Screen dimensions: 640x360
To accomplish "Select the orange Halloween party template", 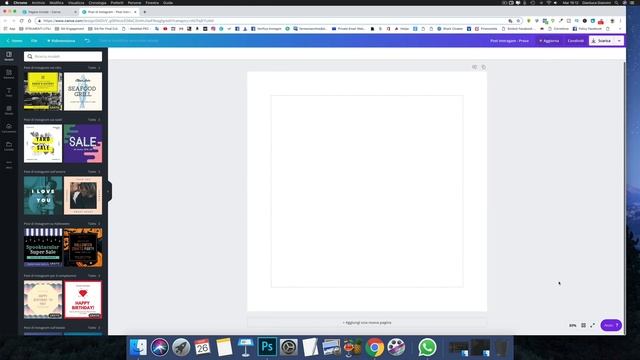I will pos(83,247).
